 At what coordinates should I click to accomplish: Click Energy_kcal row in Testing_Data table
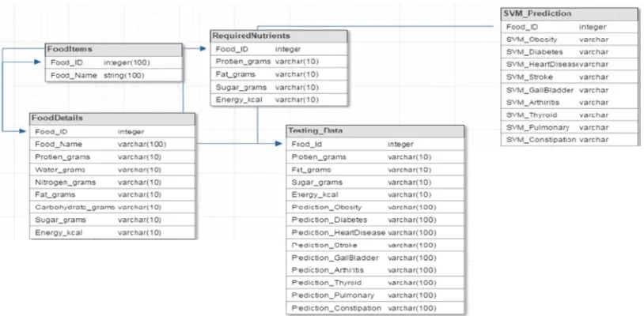(x=375, y=194)
